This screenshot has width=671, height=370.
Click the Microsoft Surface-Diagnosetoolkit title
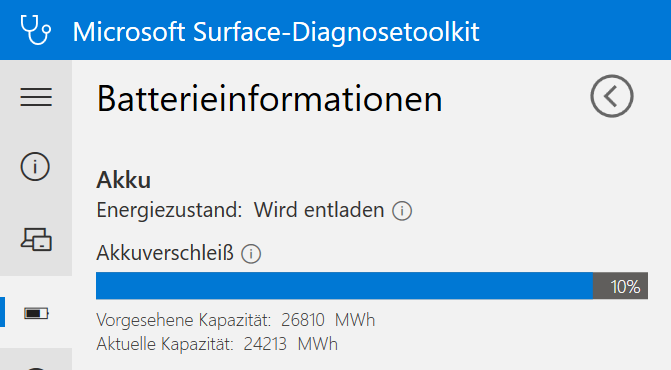pos(276,32)
